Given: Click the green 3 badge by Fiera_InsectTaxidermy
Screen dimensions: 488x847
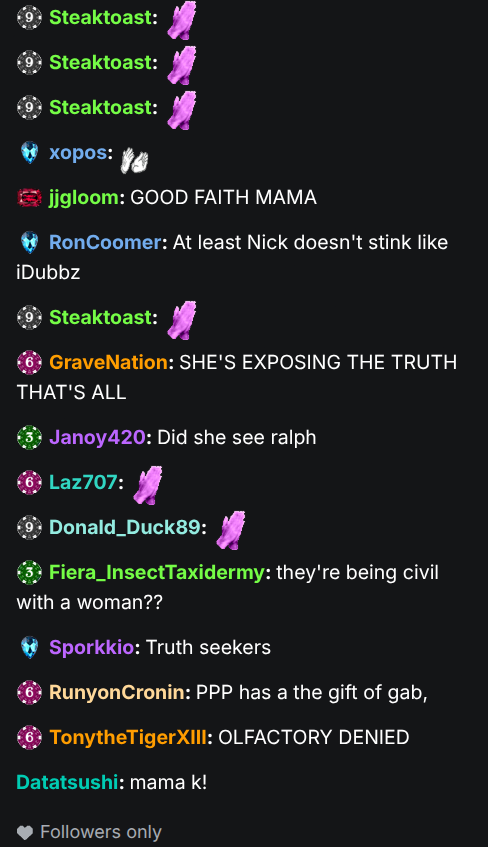Looking at the screenshot, I should (x=29, y=573).
